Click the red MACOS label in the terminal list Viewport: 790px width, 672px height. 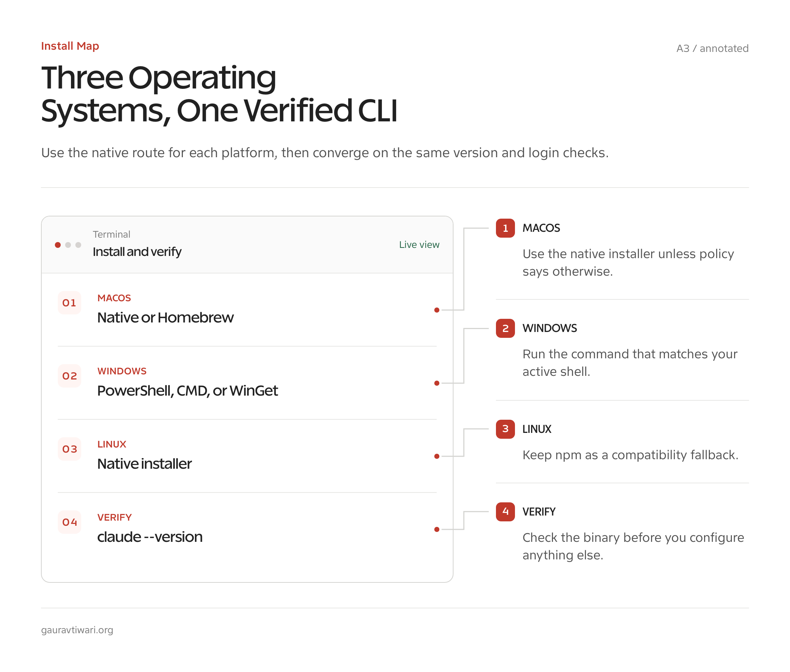pos(114,298)
